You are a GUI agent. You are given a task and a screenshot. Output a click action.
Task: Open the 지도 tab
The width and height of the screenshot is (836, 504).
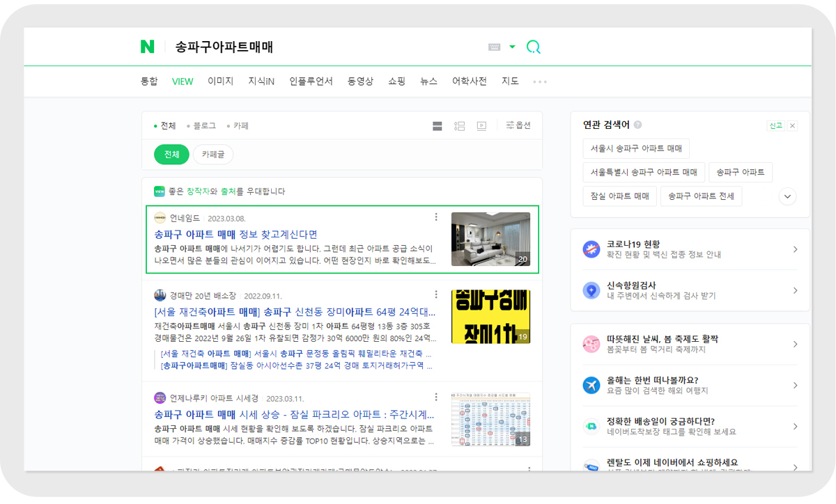point(510,81)
